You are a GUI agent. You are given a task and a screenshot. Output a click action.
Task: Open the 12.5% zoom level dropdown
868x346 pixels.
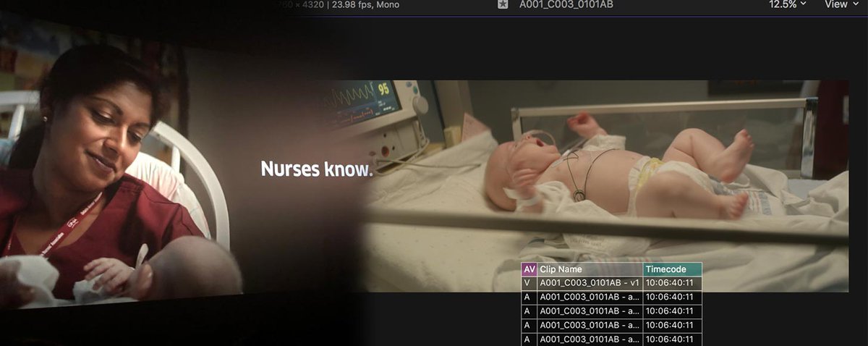point(788,4)
